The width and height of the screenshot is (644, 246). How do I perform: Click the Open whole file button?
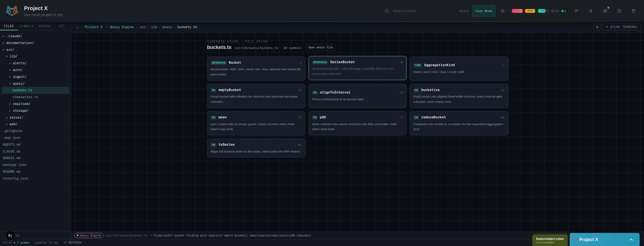point(321,48)
